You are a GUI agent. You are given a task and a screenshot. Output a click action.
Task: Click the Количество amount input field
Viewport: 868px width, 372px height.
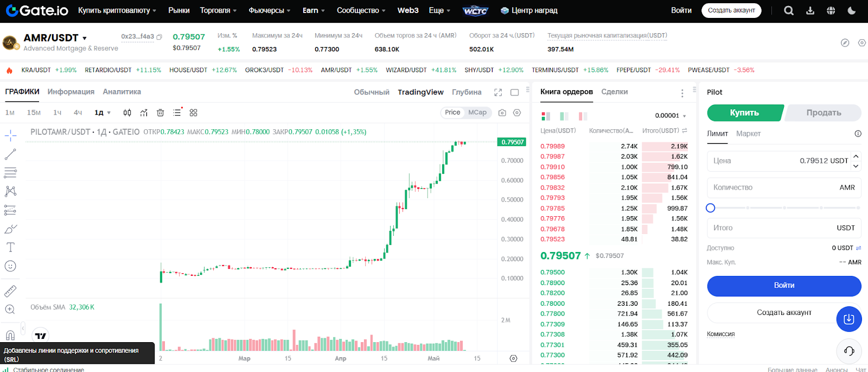784,187
